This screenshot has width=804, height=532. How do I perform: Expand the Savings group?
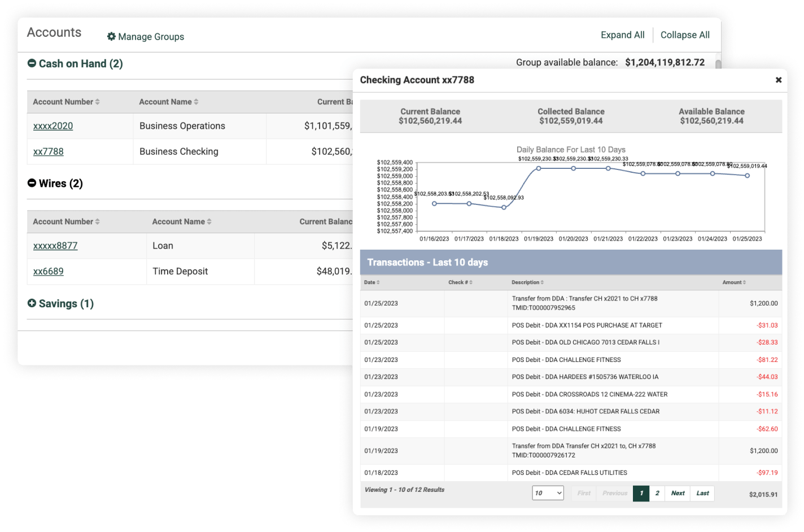pos(32,303)
